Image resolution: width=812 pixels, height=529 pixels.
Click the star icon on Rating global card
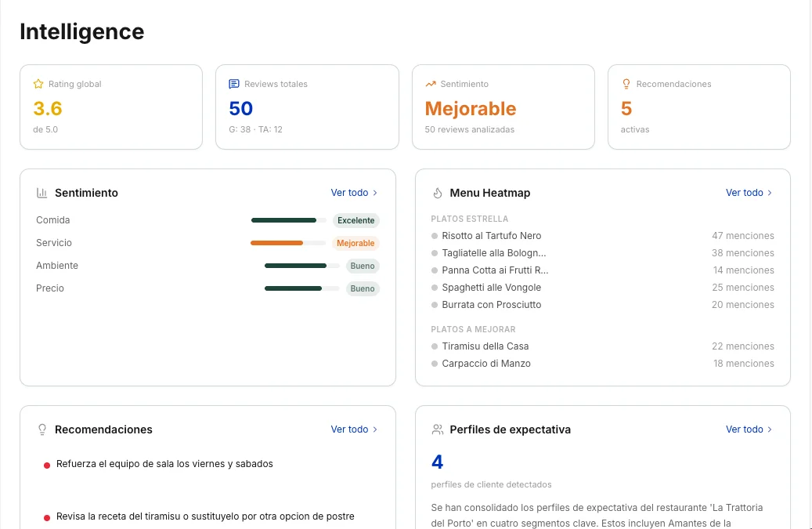tap(37, 84)
